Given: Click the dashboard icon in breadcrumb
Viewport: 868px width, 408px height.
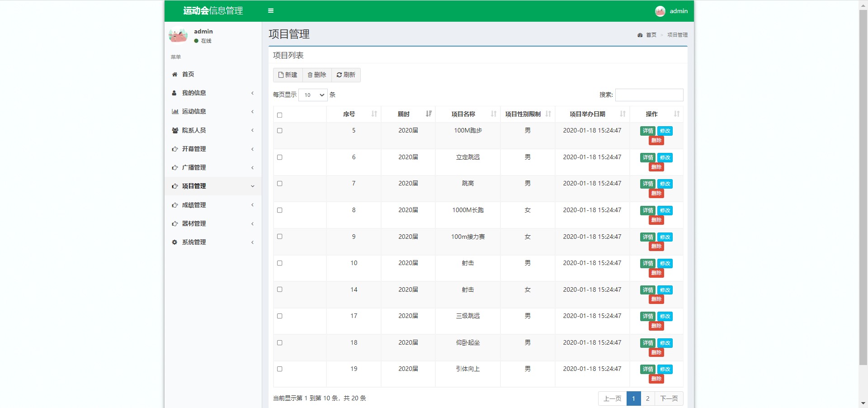Looking at the screenshot, I should (640, 35).
